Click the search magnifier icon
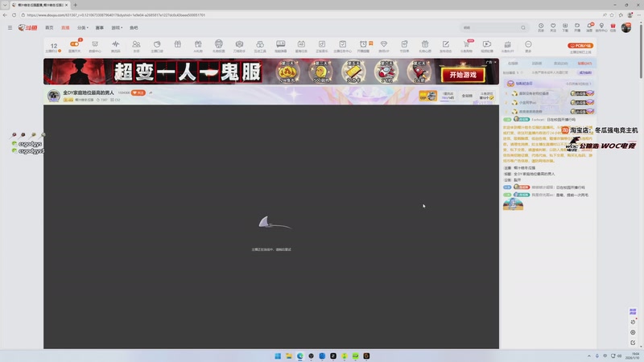The height and width of the screenshot is (362, 644). (523, 27)
